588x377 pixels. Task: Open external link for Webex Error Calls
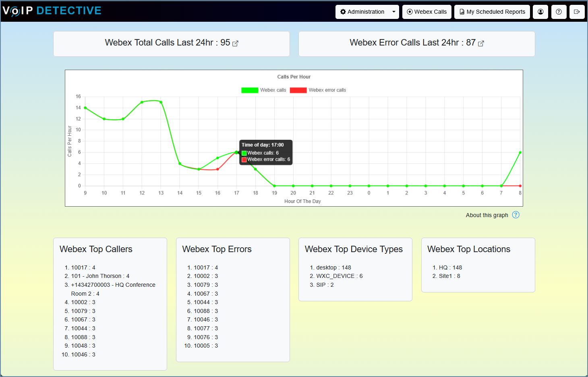point(481,43)
